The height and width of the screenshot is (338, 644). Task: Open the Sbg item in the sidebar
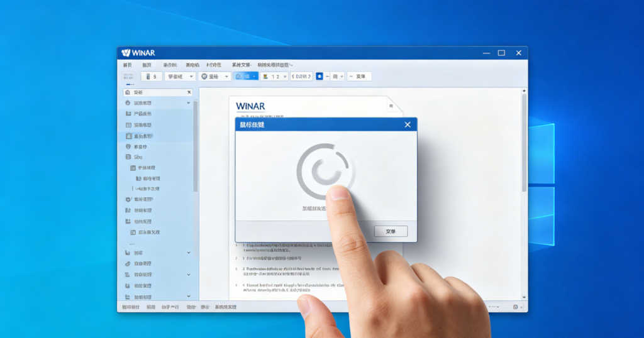point(138,157)
